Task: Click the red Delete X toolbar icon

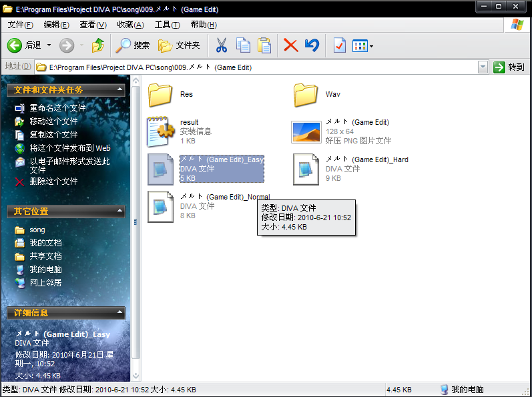Action: (x=291, y=45)
